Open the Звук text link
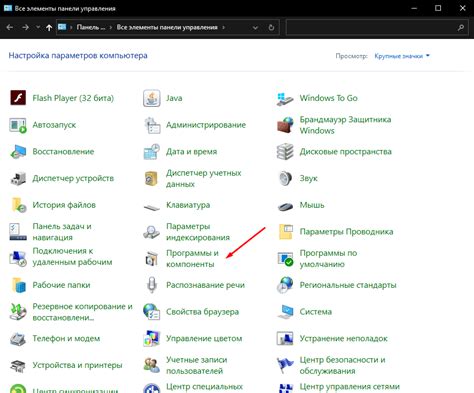This screenshot has width=474, height=393. pyautogui.click(x=308, y=179)
